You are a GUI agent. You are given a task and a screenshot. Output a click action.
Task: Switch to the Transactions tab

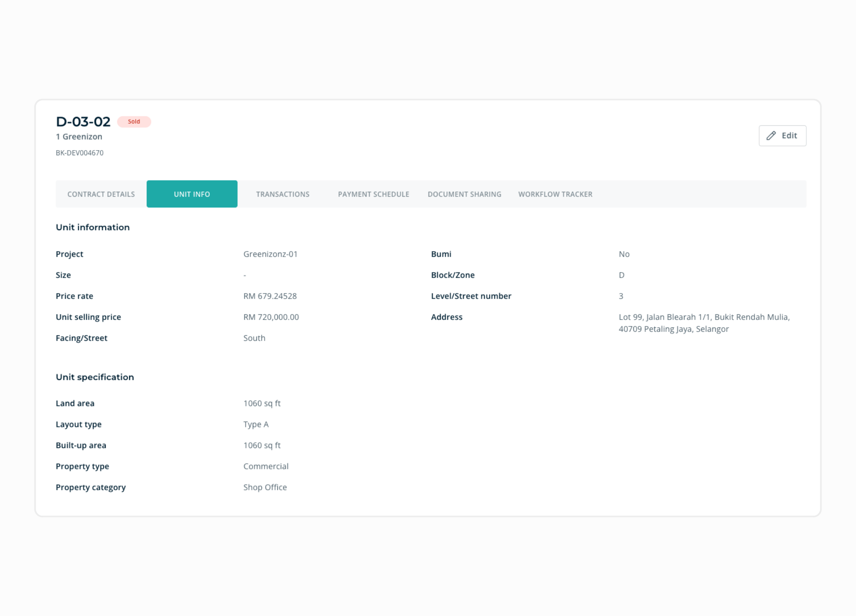tap(283, 194)
